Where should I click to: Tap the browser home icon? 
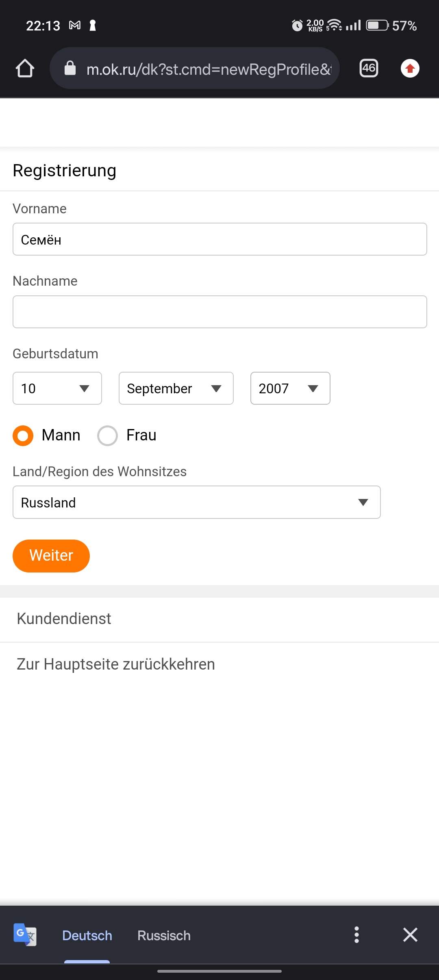25,68
